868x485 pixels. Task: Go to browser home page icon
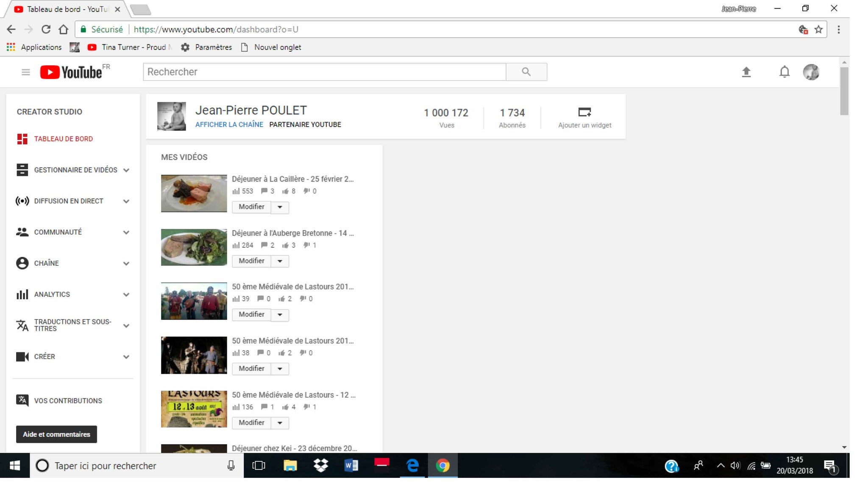[64, 29]
